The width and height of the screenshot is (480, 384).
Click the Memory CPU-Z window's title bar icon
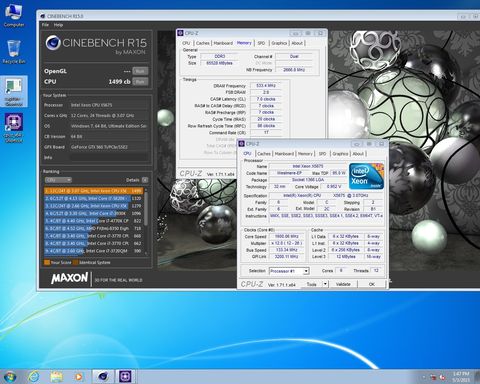[x=180, y=33]
